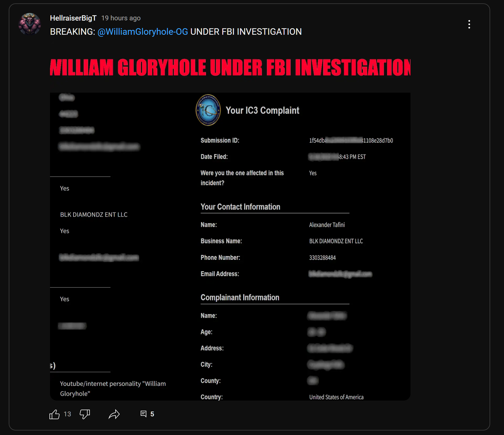Click the 'United States of America' value

tap(336, 397)
